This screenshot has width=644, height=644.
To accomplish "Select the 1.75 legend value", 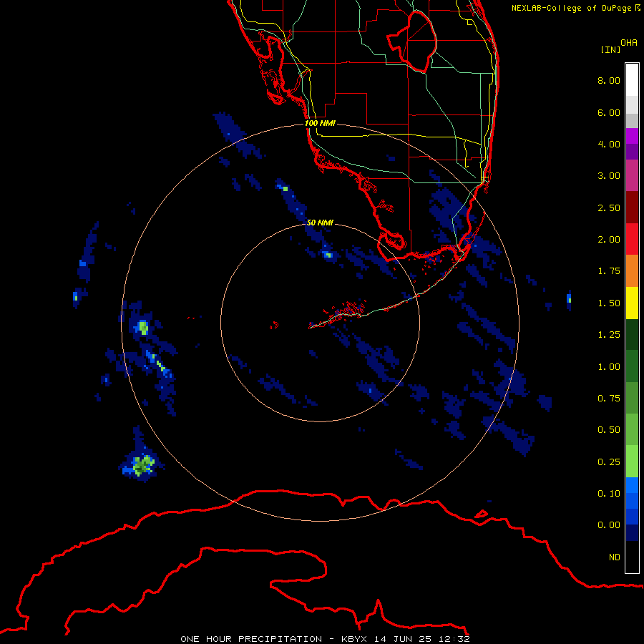I will [609, 271].
